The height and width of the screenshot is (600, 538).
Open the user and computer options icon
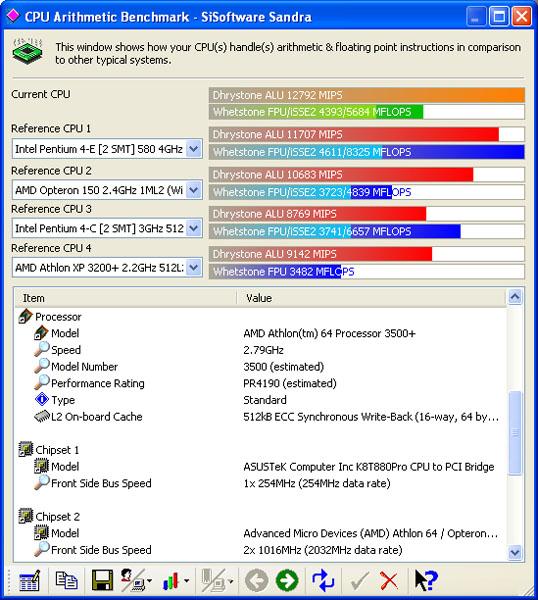132,580
